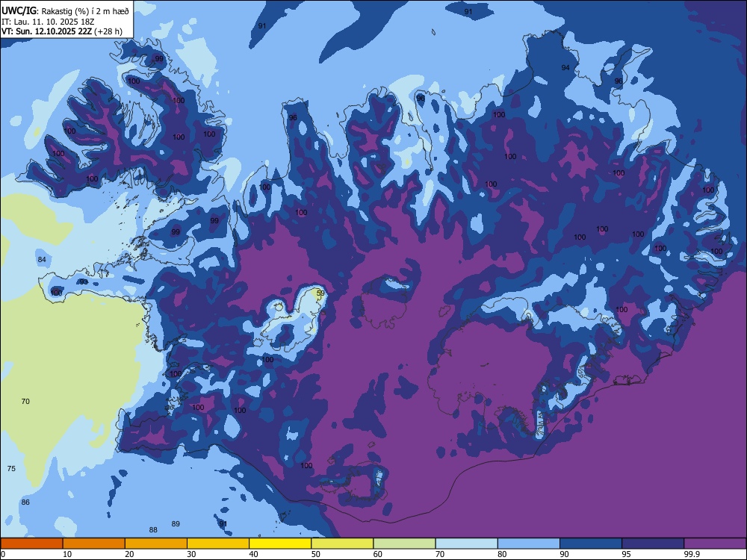
Task: Click the '89' humidity value near the bottom
Action: click(176, 524)
